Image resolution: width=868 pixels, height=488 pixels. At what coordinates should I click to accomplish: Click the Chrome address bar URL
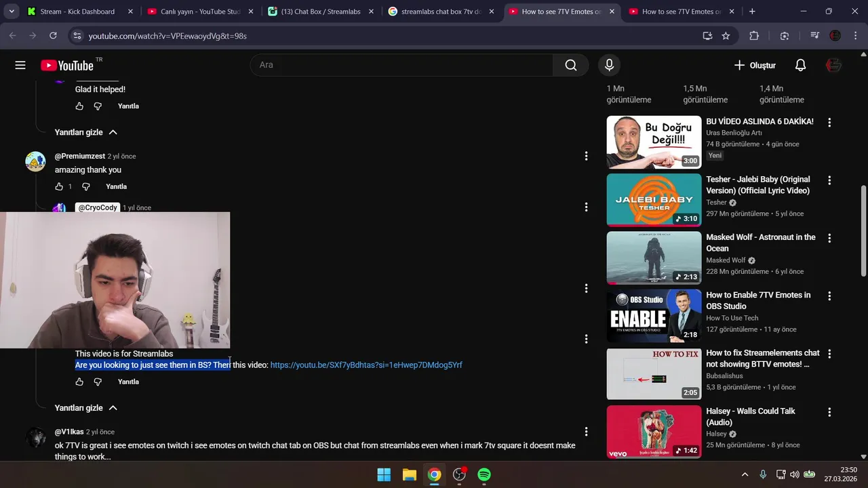point(167,36)
